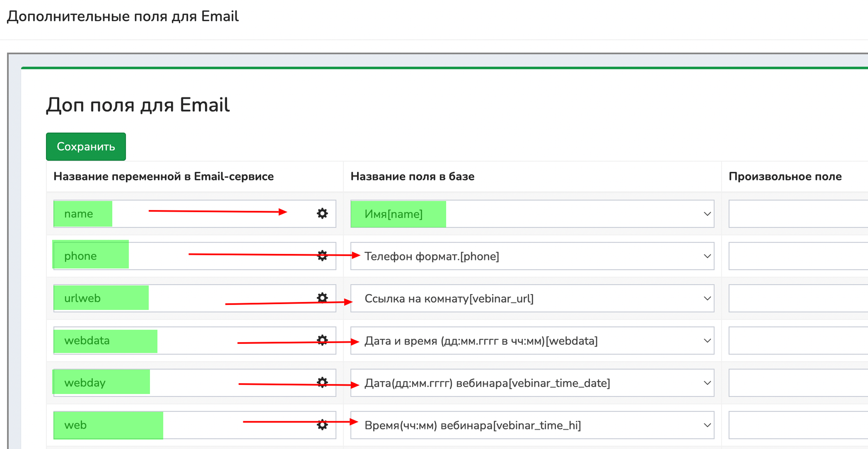Screen dimensions: 868x449
Task: Click the gear icon next to webdata
Action: [x=322, y=340]
